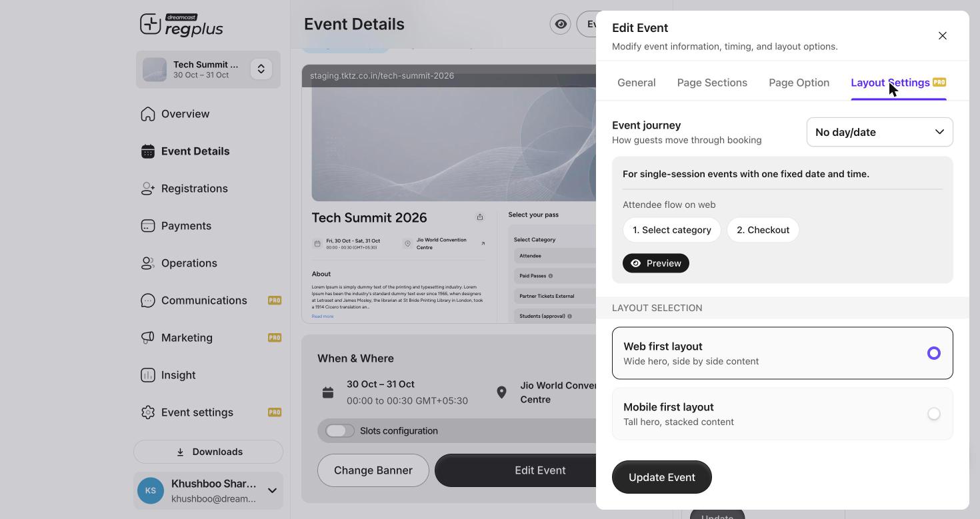Select the Web first layout radio button

point(934,353)
